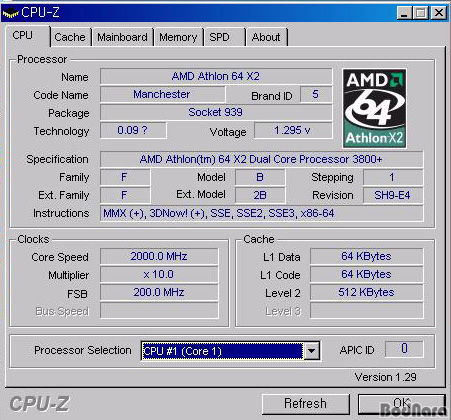This screenshot has height=420, width=451.
Task: Open the Processor Selection dropdown arrow
Action: click(311, 351)
